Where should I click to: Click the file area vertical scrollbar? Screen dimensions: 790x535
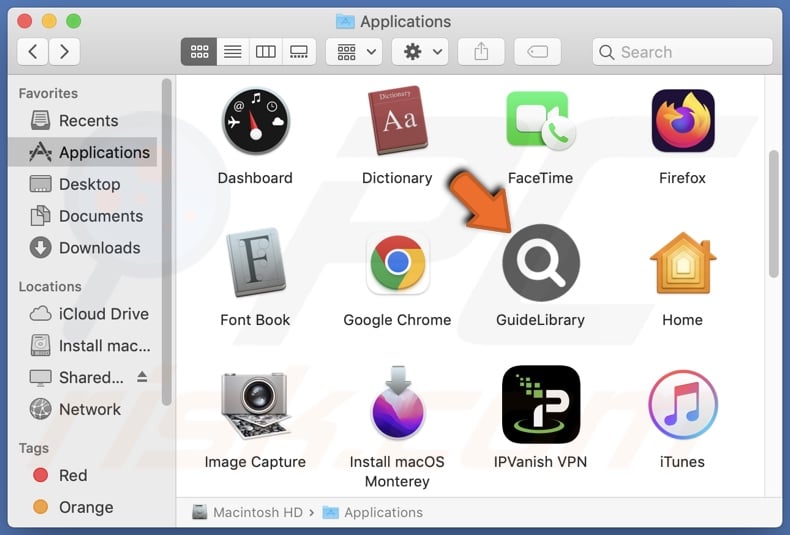point(774,214)
